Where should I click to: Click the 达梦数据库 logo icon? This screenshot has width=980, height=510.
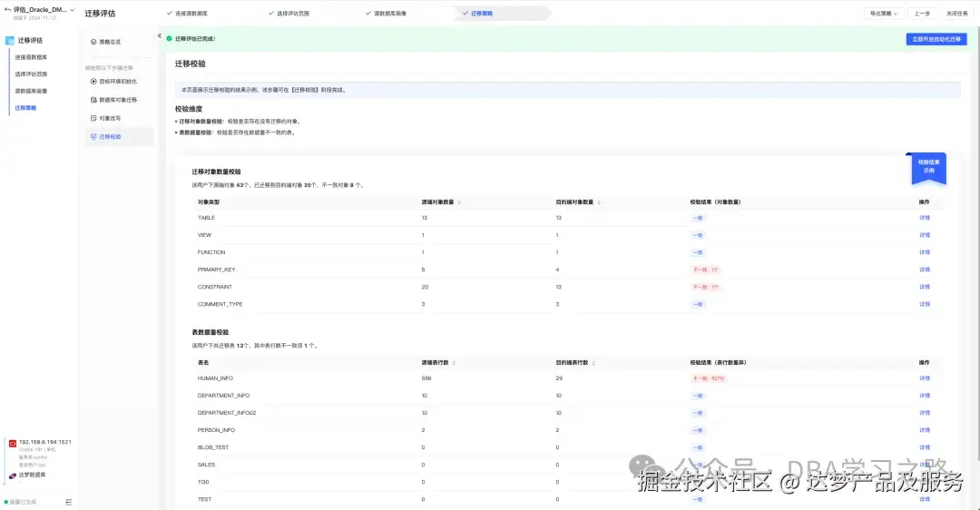(x=13, y=476)
